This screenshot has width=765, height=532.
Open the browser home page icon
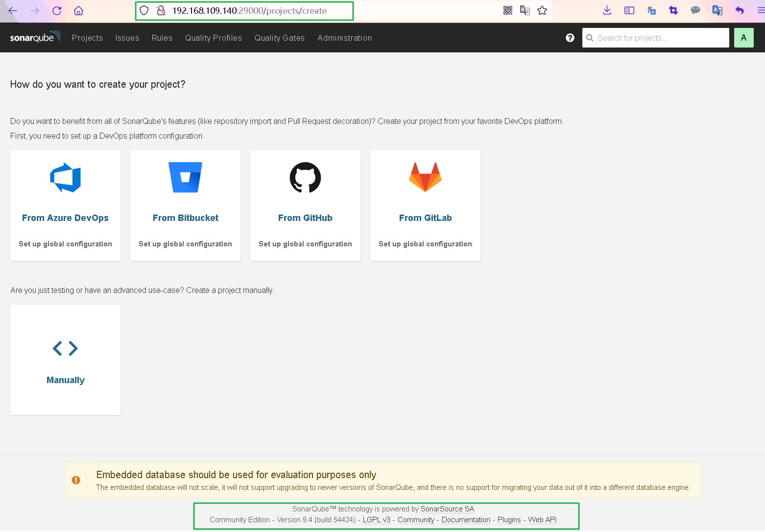click(78, 11)
